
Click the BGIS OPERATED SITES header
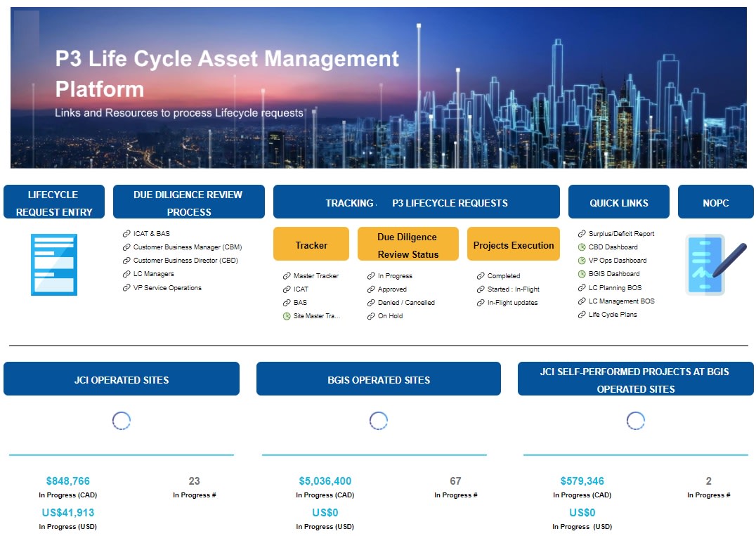379,378
